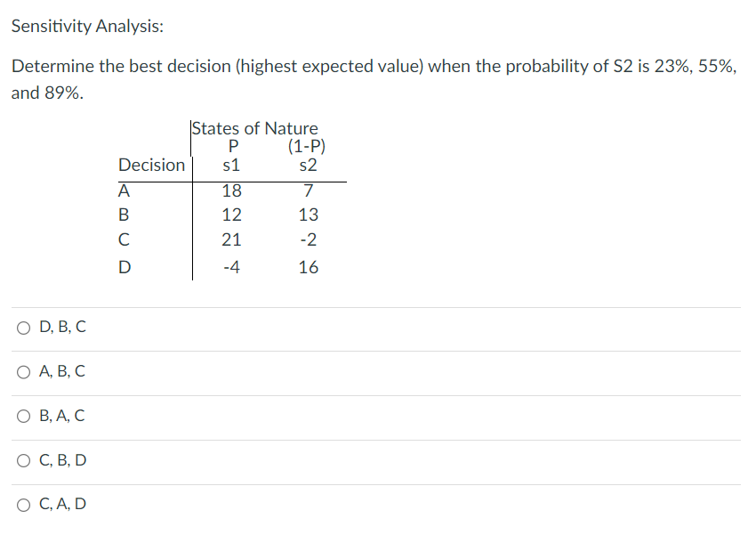The image size is (756, 543).
Task: Select the radio button for C, A, D
Action: coord(22,504)
